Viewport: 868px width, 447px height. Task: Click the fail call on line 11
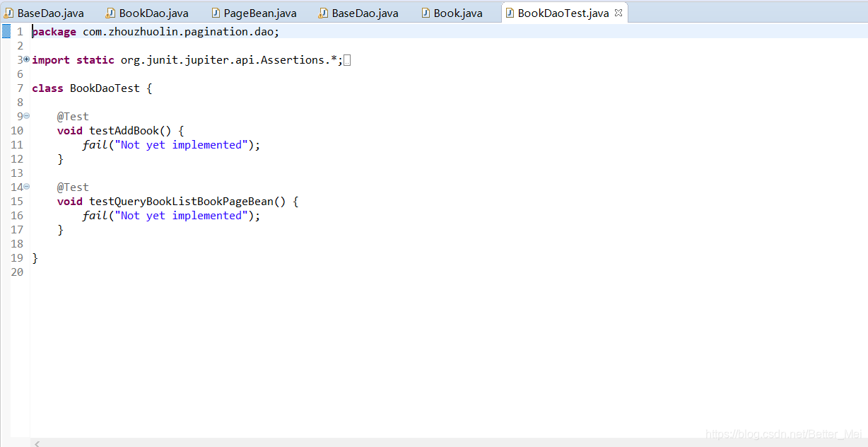click(95, 145)
